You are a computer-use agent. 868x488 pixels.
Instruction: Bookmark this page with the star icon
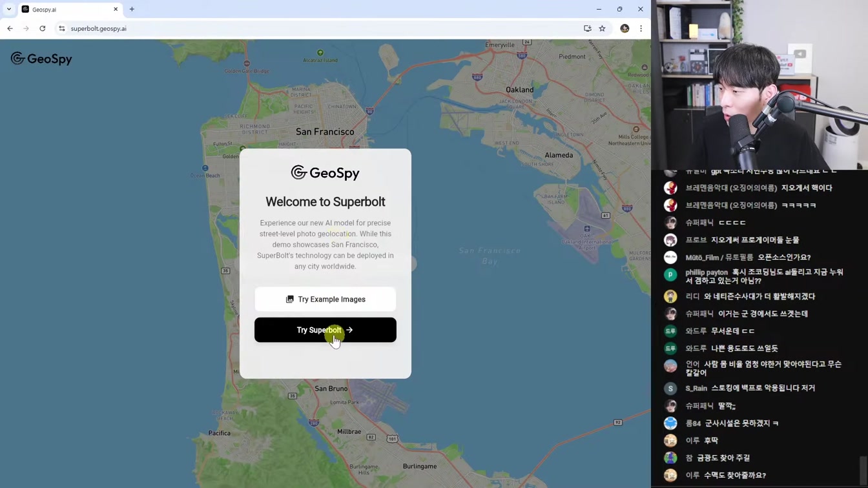(602, 28)
